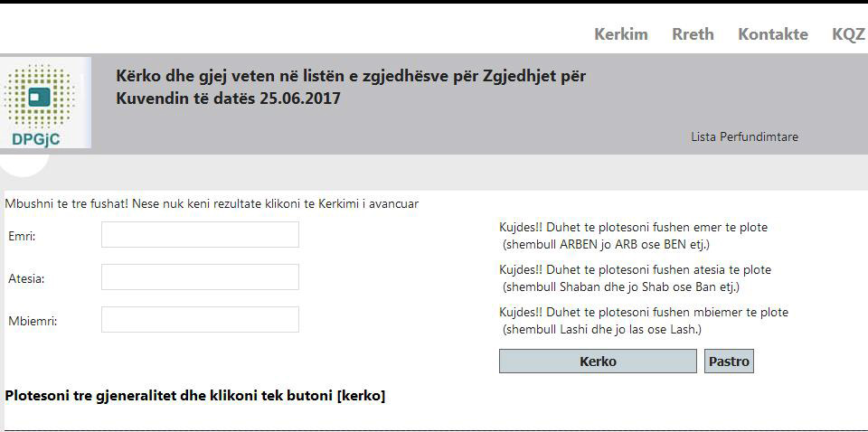The width and height of the screenshot is (868, 432).
Task: Open the Kontakte page
Action: tap(773, 34)
